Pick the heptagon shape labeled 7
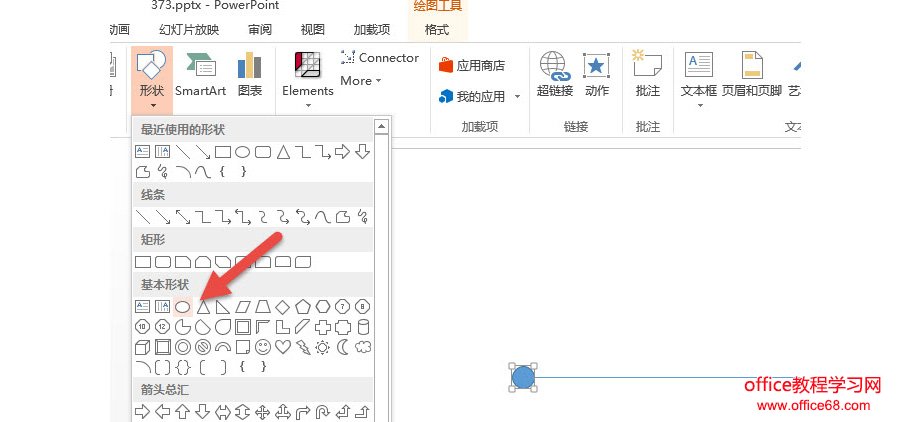Screen dimensions: 900x422 click(x=343, y=307)
